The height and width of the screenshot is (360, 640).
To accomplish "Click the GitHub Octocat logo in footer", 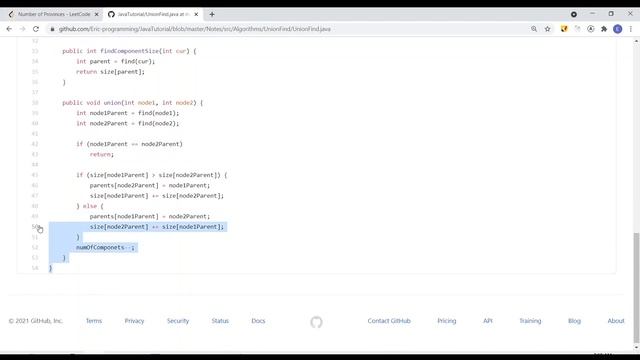I will 316,322.
